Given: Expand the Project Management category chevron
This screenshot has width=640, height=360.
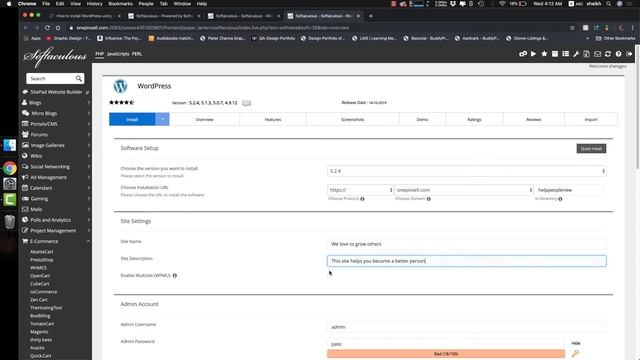Looking at the screenshot, I should click(x=89, y=231).
